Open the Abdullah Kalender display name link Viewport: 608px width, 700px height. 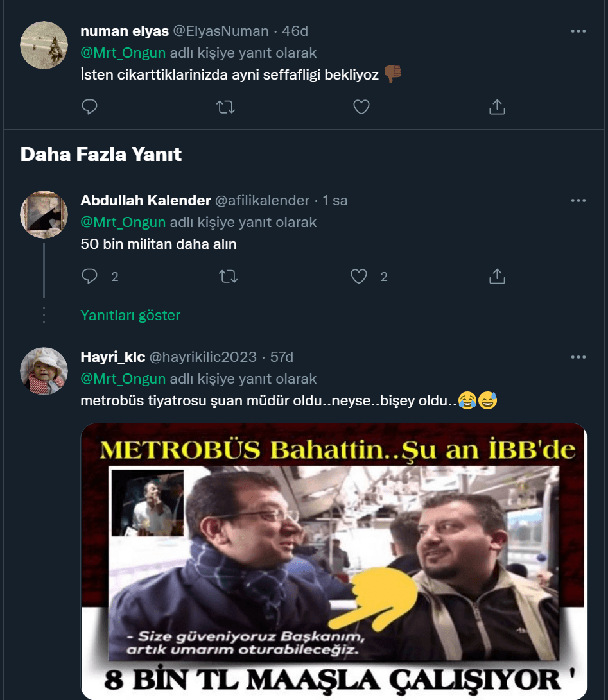tap(146, 200)
